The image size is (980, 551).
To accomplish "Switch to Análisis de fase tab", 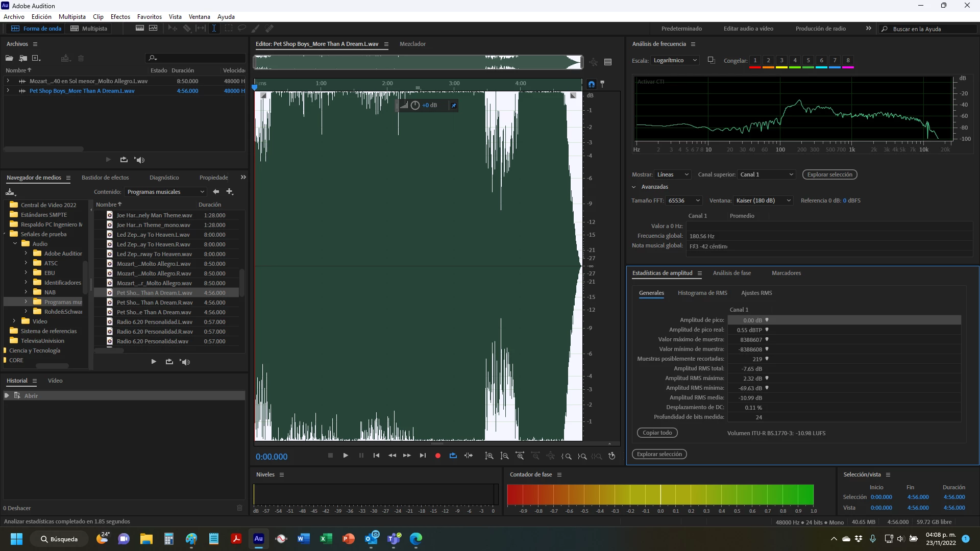I will pyautogui.click(x=731, y=273).
